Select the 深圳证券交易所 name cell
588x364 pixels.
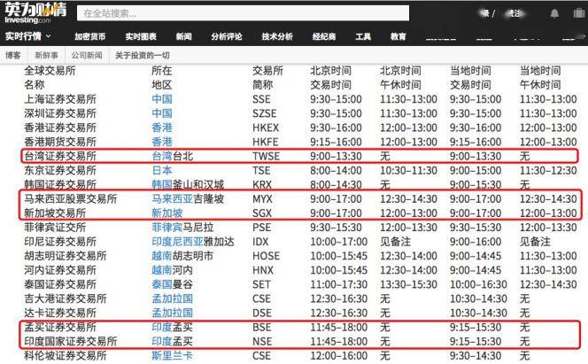60,113
